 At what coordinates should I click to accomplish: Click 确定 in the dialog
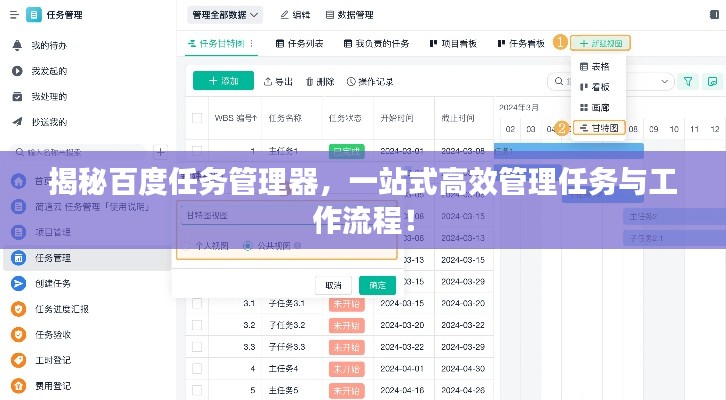[x=377, y=285]
